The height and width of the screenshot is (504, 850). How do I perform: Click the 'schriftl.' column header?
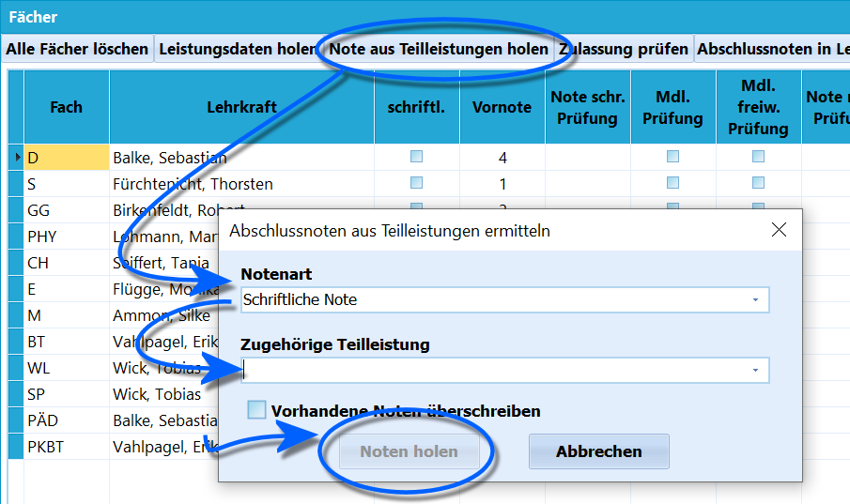coord(416,107)
